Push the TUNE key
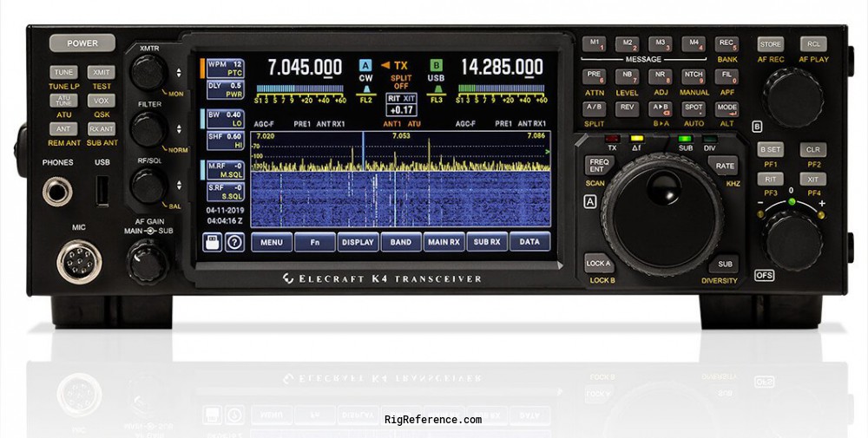The image size is (868, 438). tap(63, 73)
